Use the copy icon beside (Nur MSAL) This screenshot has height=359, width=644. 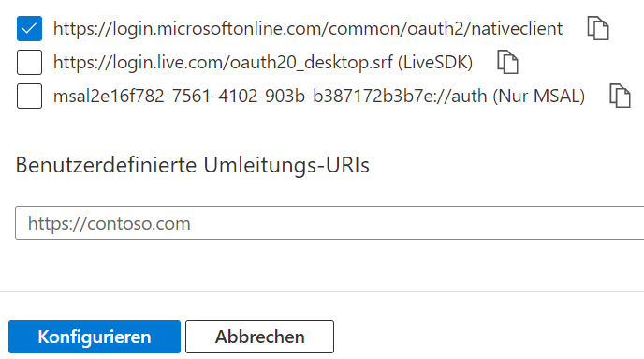coord(620,96)
